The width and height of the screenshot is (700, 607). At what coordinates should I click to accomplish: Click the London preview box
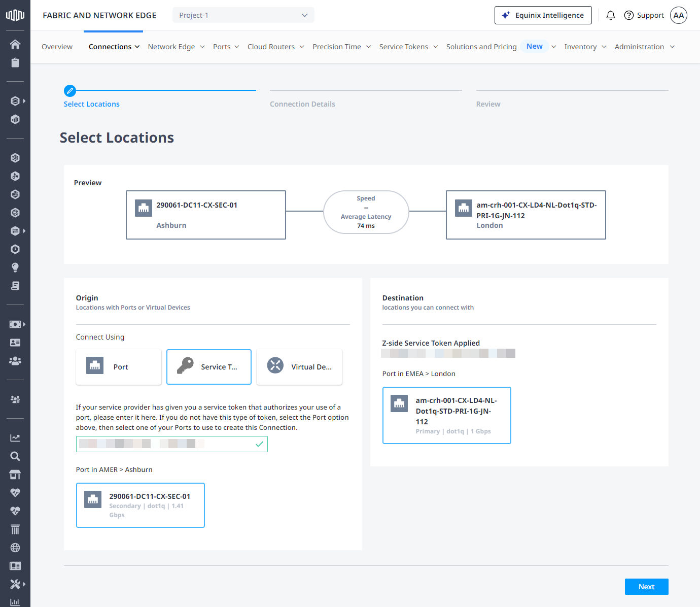click(526, 215)
